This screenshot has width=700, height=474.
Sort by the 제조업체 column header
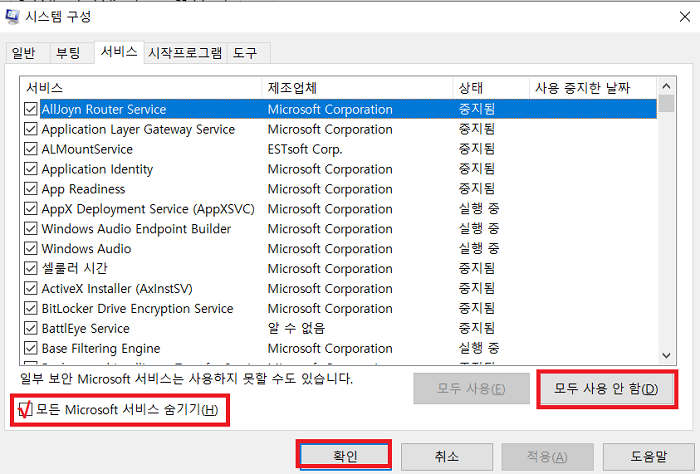click(x=357, y=88)
